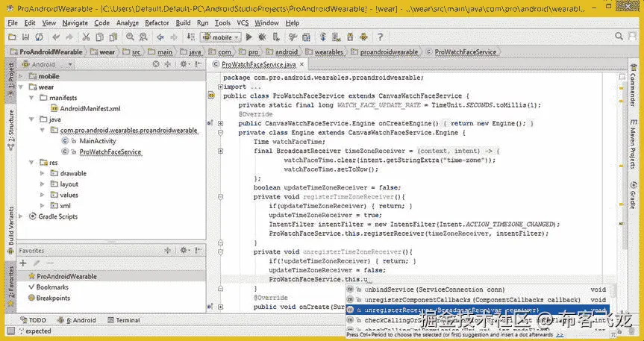This screenshot has width=644, height=341.
Task: Run the app with the green play icon
Action: 249,37
